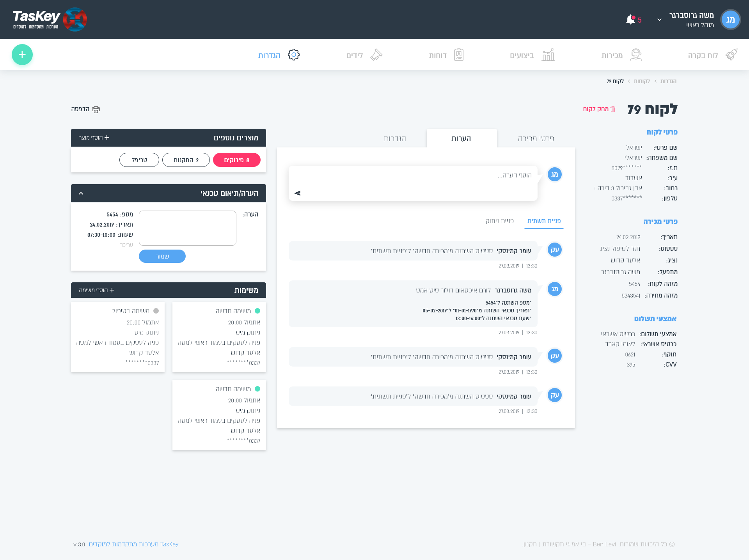
Task: Click the green plus add button
Action: point(22,55)
